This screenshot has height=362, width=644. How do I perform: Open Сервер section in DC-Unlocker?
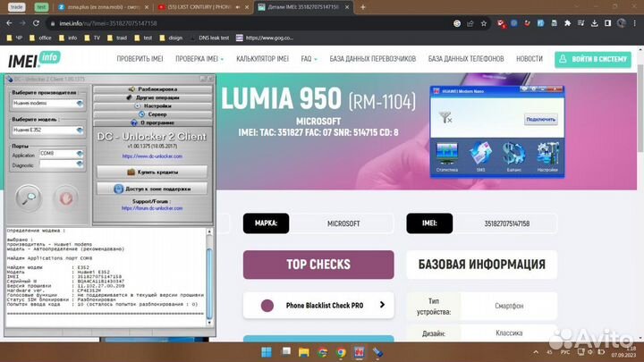(x=153, y=114)
